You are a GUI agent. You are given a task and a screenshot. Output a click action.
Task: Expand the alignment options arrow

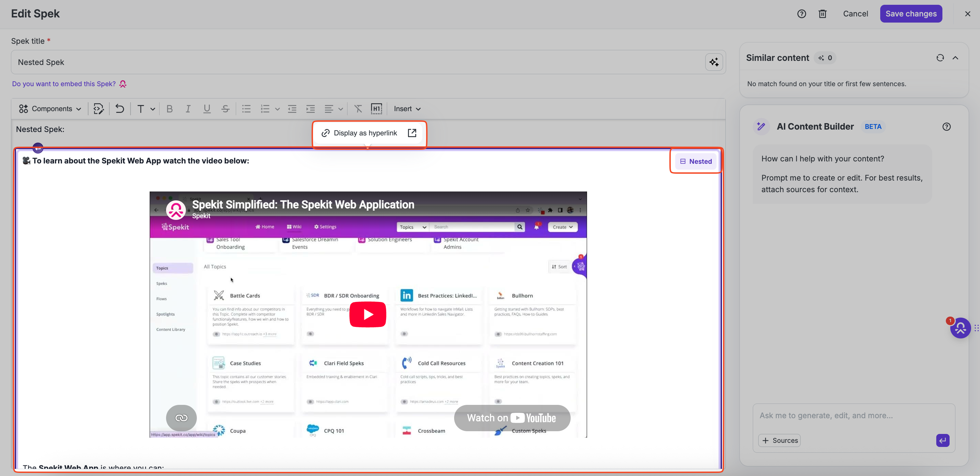point(341,109)
